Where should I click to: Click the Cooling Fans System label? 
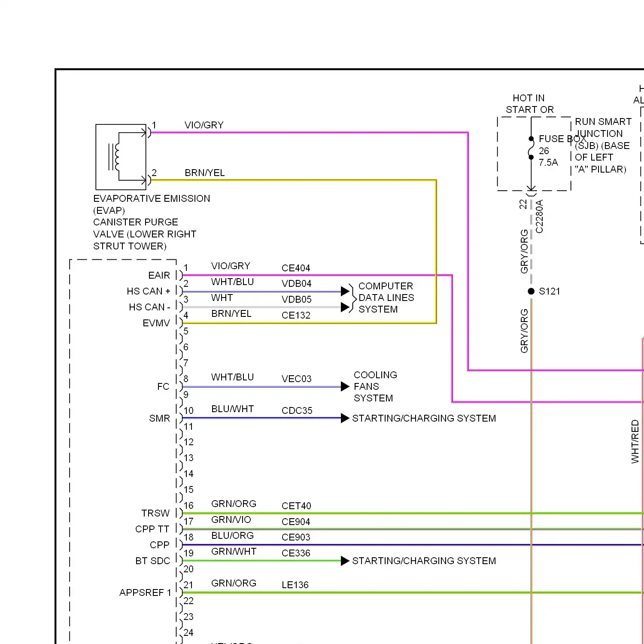375,386
